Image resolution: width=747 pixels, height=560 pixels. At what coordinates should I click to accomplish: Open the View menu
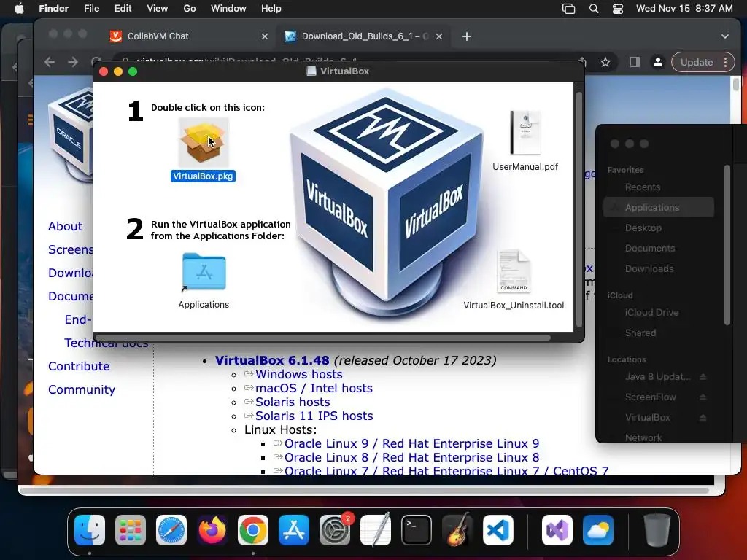(158, 9)
